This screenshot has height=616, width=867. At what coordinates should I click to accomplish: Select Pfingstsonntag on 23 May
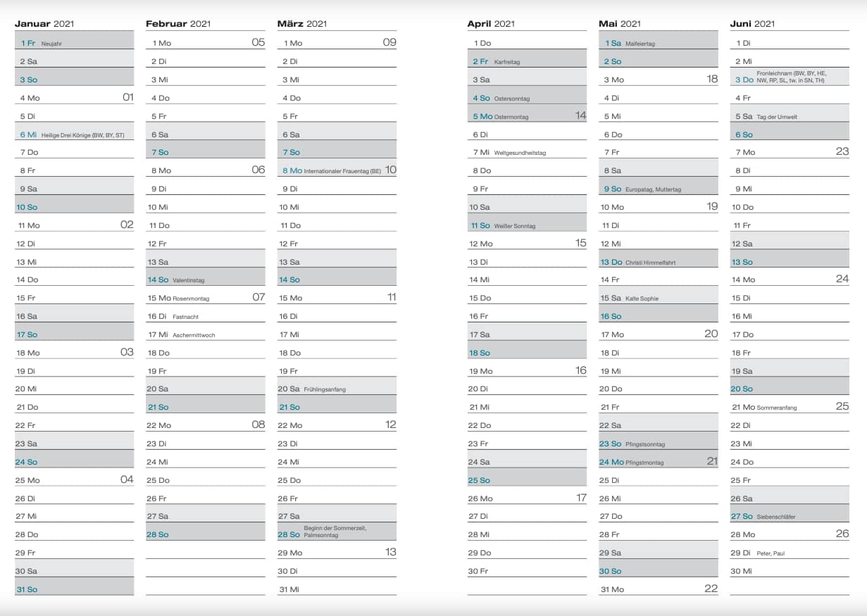click(x=644, y=444)
